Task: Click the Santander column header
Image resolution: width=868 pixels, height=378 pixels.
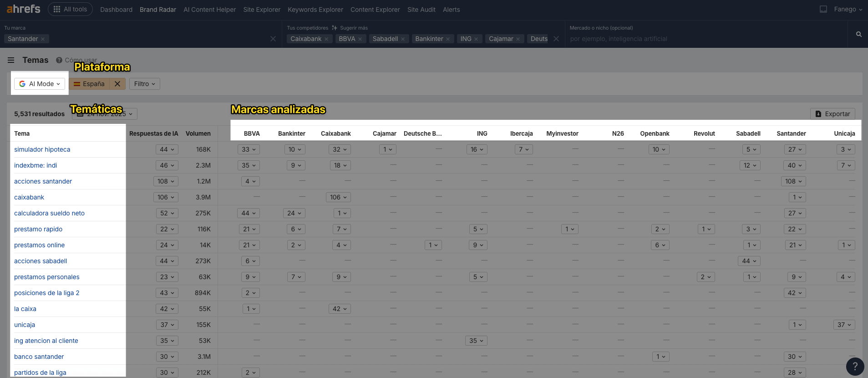Action: coord(791,133)
